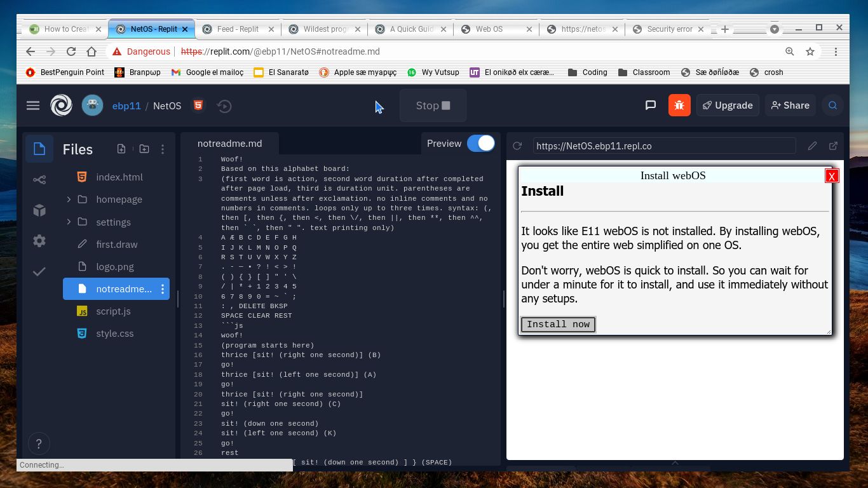Image resolution: width=868 pixels, height=488 pixels.
Task: Bookmark this page with star icon
Action: [810, 51]
